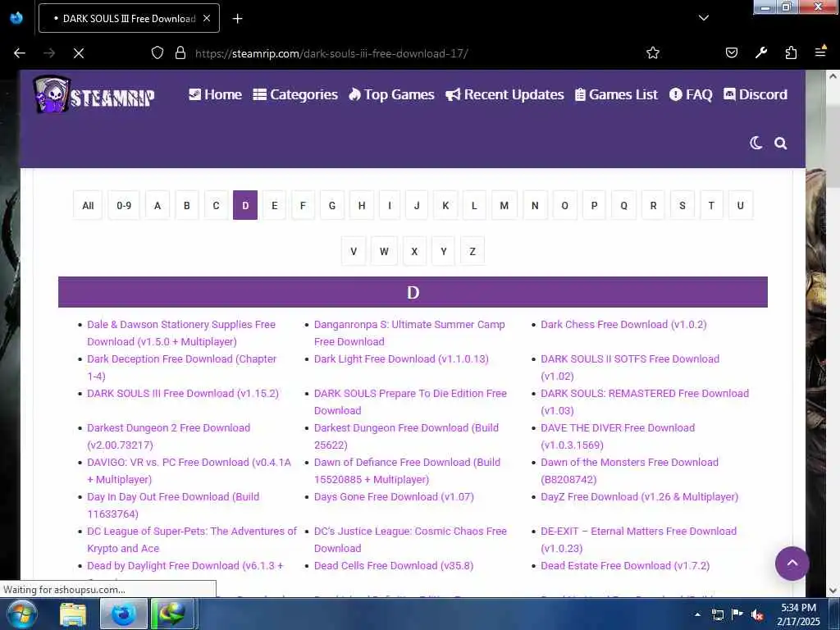Click Firefox icon in taskbar
This screenshot has width=840, height=630.
click(123, 614)
